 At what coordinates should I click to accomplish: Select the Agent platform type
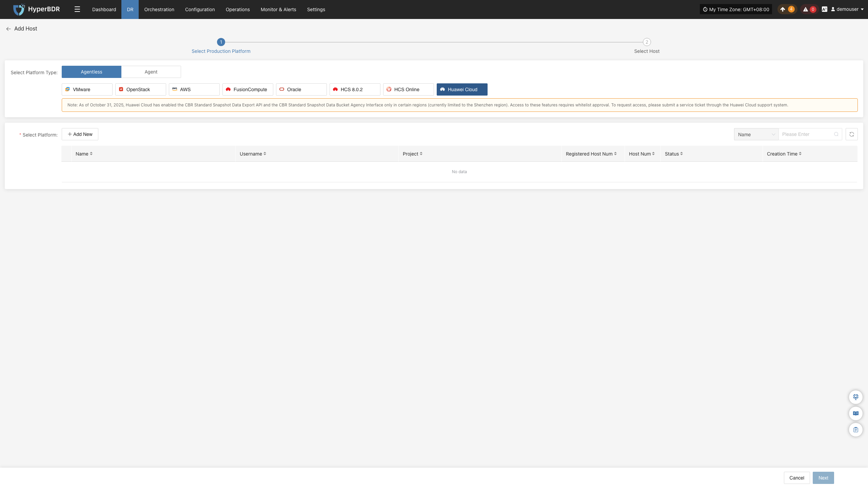(151, 72)
